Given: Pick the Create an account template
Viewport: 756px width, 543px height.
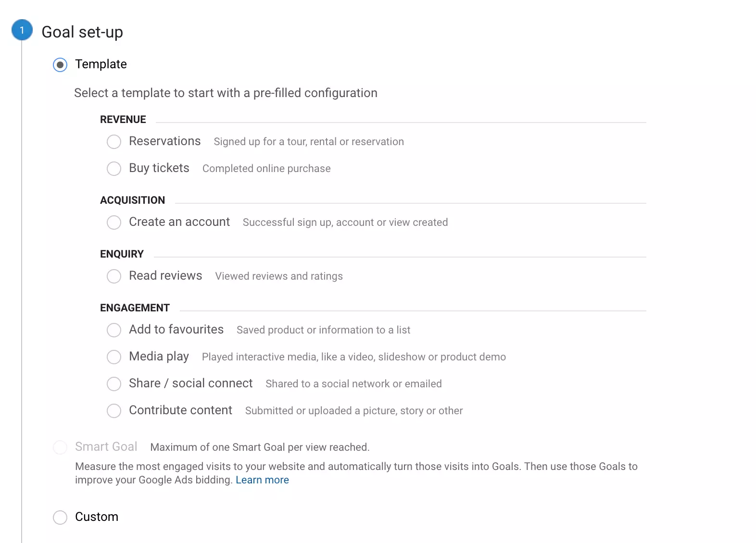Looking at the screenshot, I should pyautogui.click(x=114, y=222).
